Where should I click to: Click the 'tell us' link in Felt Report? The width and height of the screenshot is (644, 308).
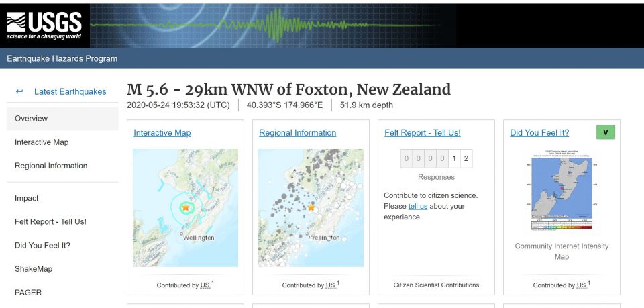point(417,206)
